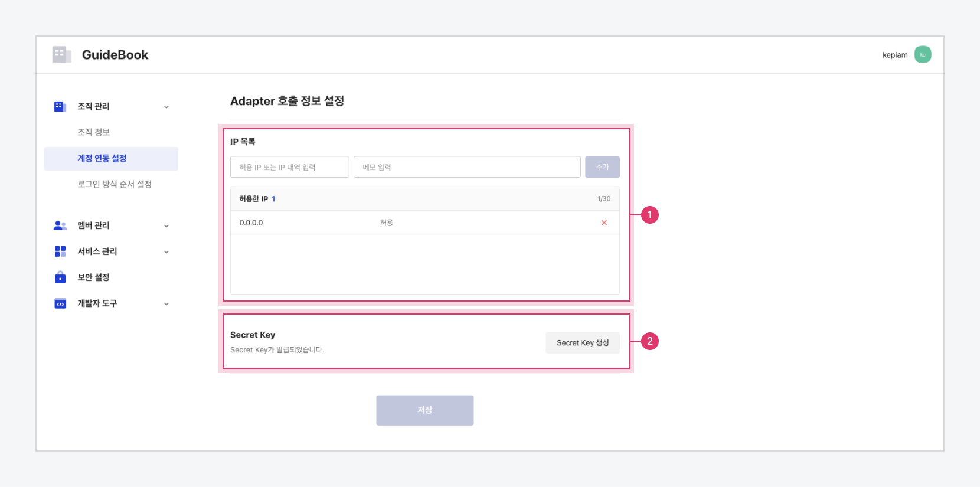980x487 pixels.
Task: Click the Secret Key 생성 button
Action: [583, 342]
